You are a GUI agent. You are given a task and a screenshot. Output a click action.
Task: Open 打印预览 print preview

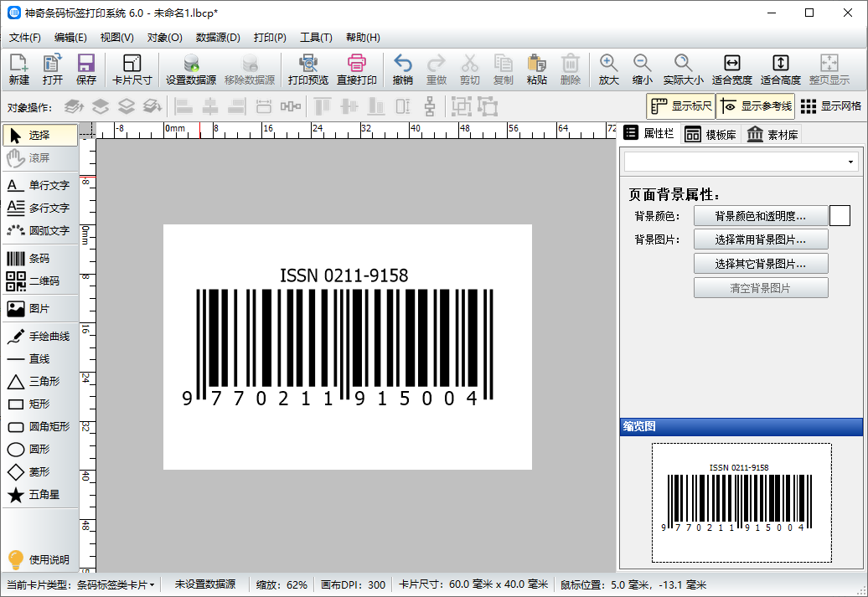pos(307,69)
